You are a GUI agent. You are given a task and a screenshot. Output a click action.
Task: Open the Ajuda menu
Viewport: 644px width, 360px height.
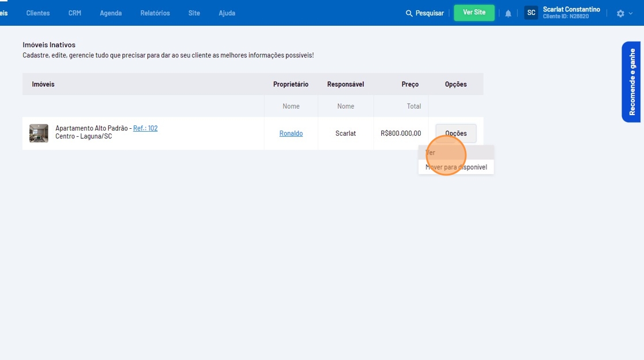click(x=227, y=13)
